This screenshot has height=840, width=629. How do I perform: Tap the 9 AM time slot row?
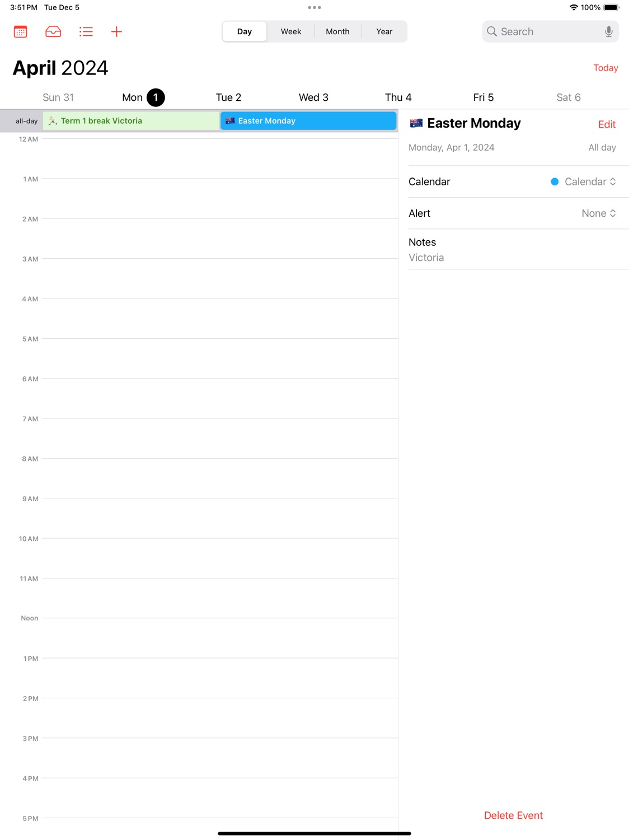(x=219, y=519)
